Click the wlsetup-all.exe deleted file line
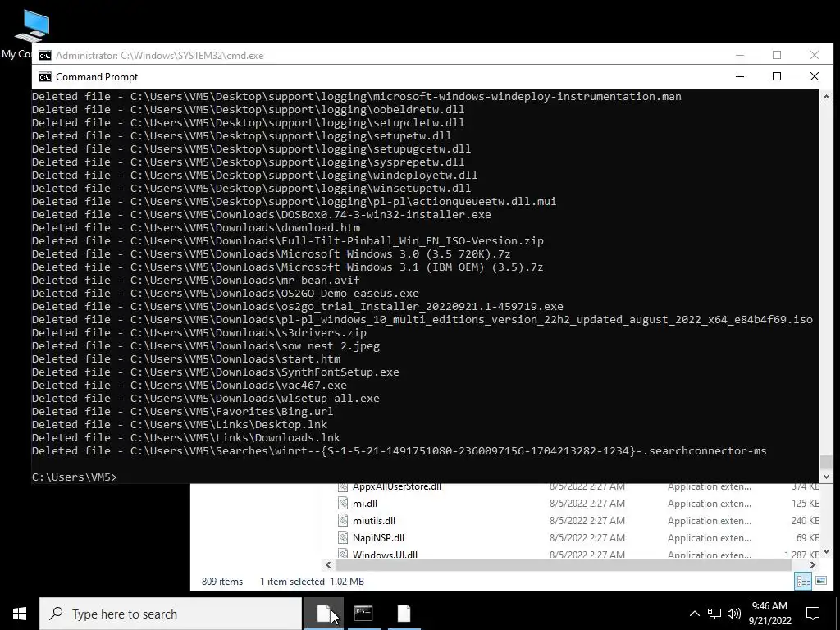The width and height of the screenshot is (840, 630). point(206,398)
